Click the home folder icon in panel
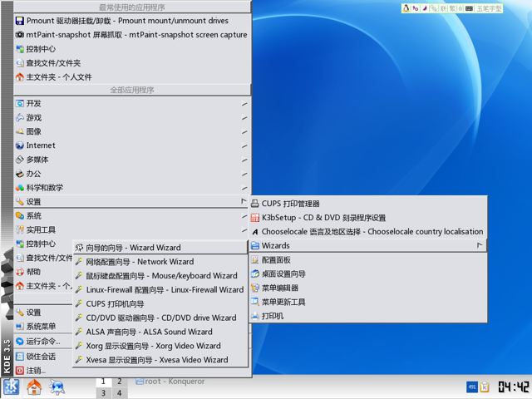Image resolution: width=532 pixels, height=399 pixels. click(34, 387)
